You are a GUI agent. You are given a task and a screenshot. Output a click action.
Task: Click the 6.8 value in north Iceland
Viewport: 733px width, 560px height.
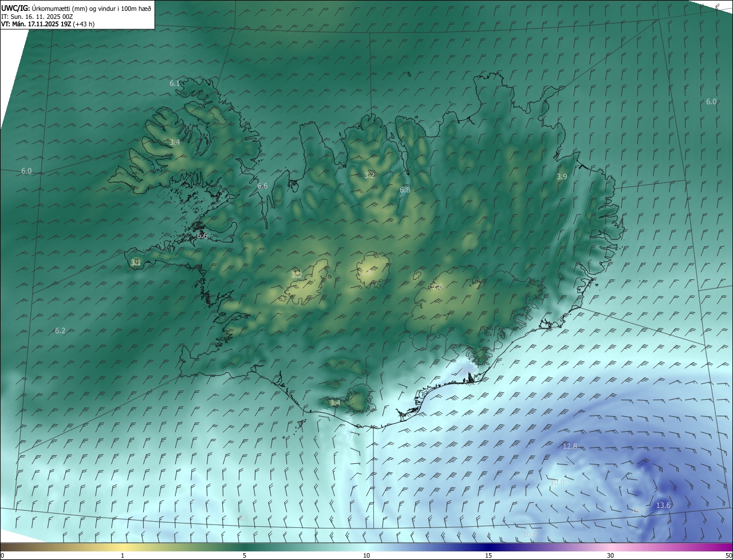[405, 190]
